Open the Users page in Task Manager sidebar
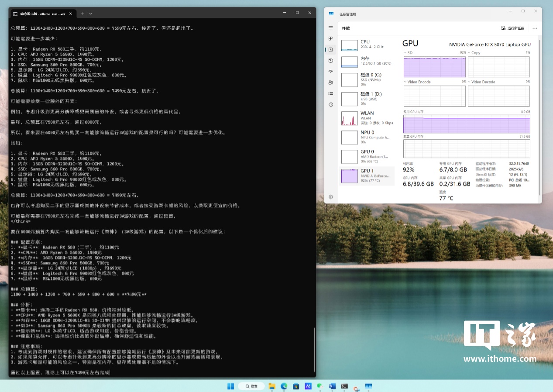 click(x=330, y=83)
